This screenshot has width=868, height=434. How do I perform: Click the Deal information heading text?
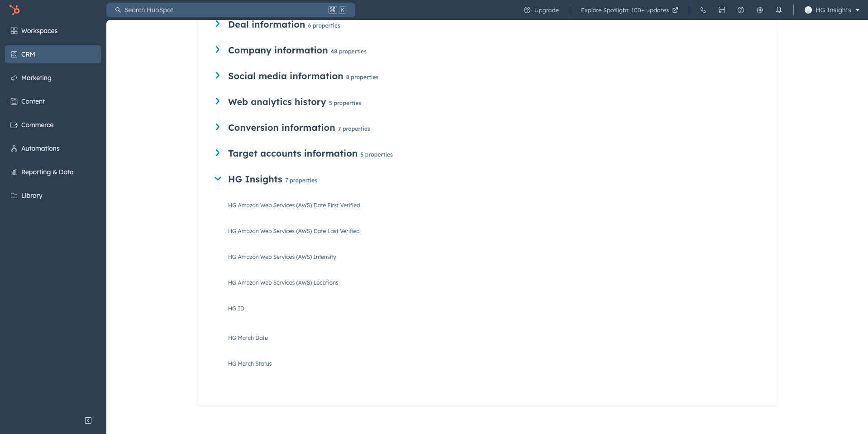(x=267, y=24)
